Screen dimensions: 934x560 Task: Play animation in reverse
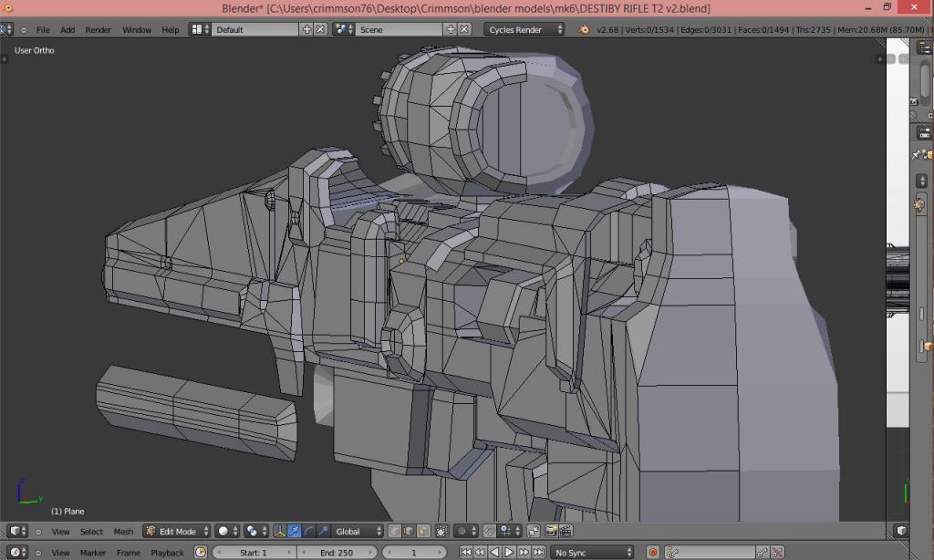(x=494, y=553)
